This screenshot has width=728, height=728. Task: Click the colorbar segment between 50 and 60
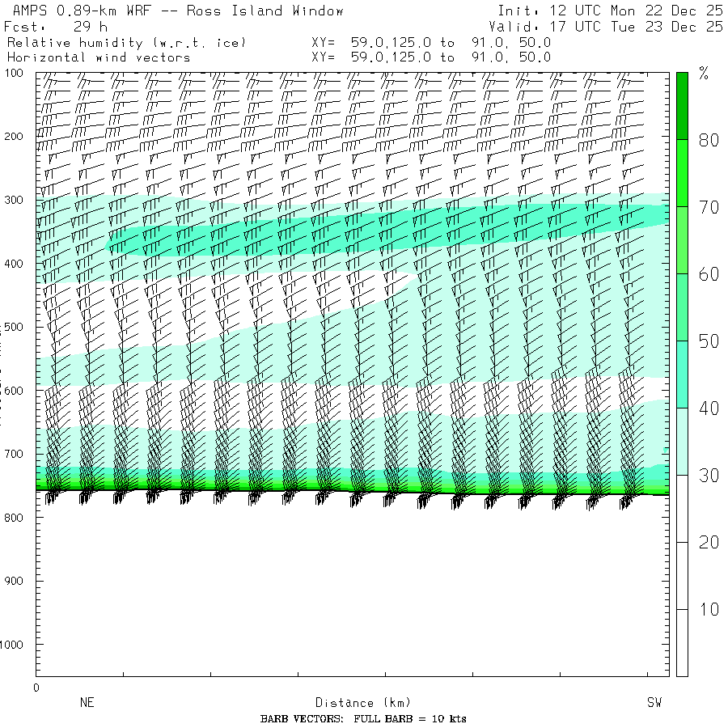coord(682,307)
